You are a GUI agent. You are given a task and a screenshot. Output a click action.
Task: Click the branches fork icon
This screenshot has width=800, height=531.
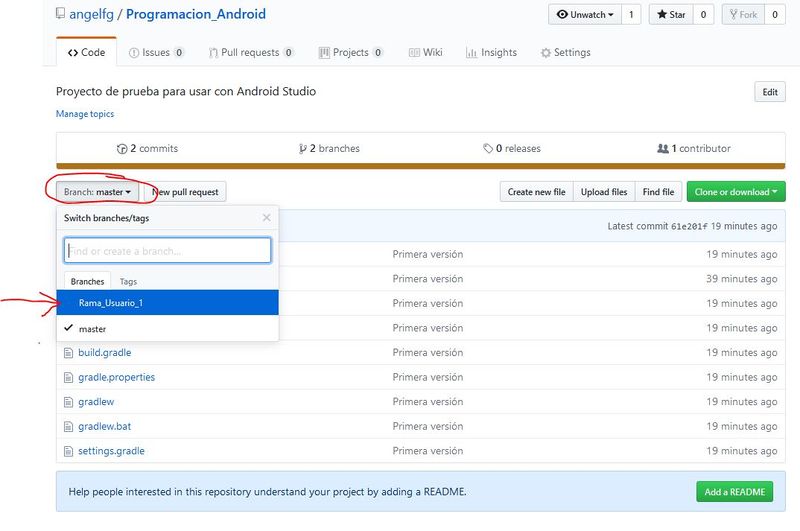(x=303, y=149)
